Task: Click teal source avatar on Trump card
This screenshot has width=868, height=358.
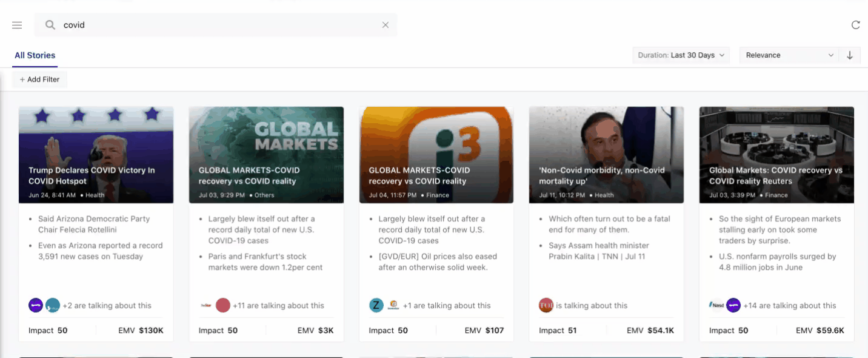Action: tap(53, 305)
